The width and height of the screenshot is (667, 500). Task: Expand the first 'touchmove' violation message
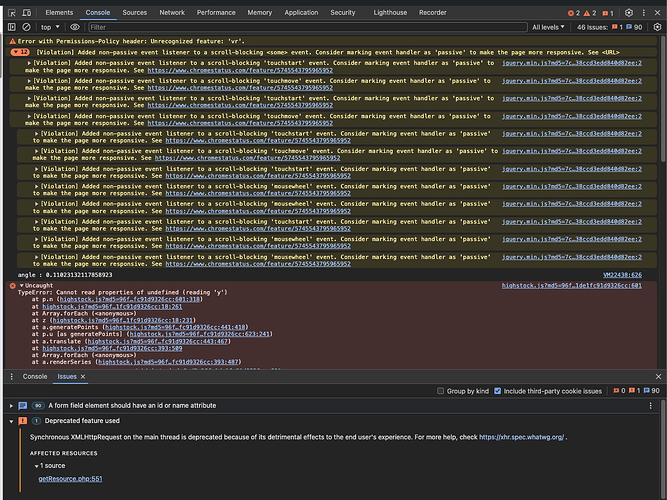click(x=29, y=81)
